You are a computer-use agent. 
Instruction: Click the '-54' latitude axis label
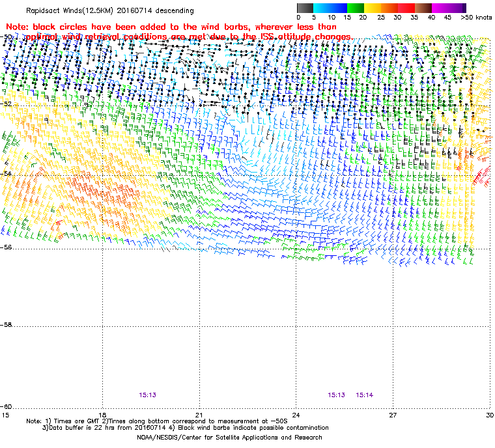pyautogui.click(x=6, y=173)
